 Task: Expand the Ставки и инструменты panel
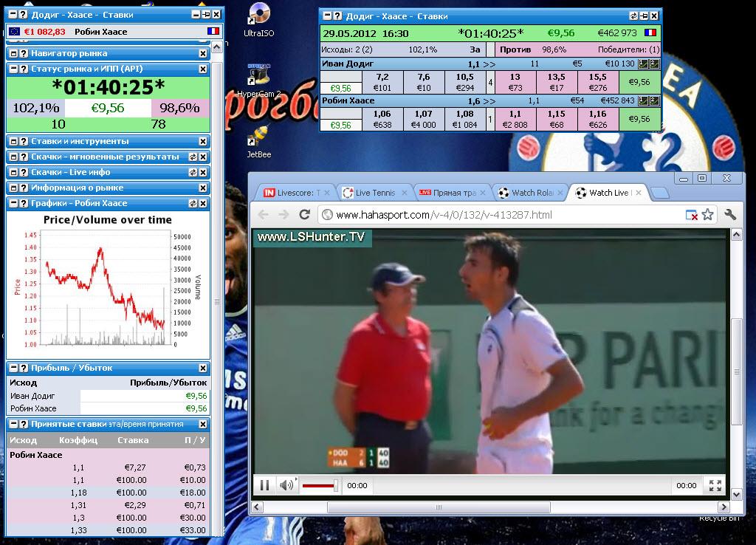point(13,141)
